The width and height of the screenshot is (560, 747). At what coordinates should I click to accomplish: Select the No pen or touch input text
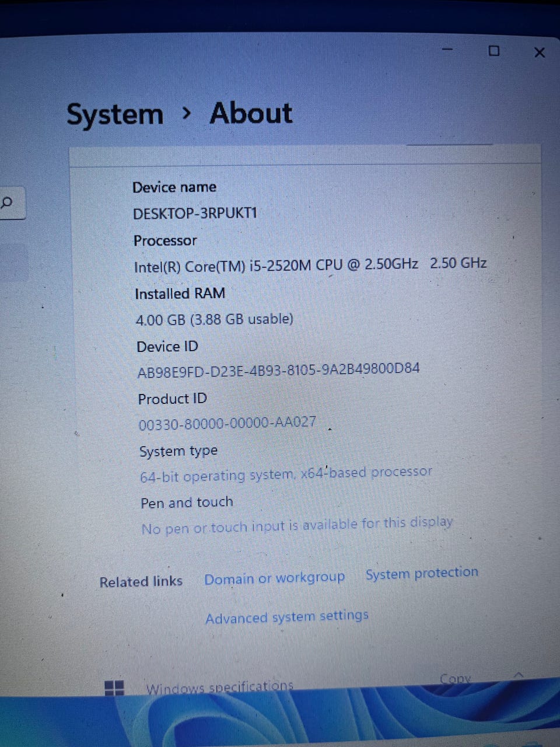point(297,525)
